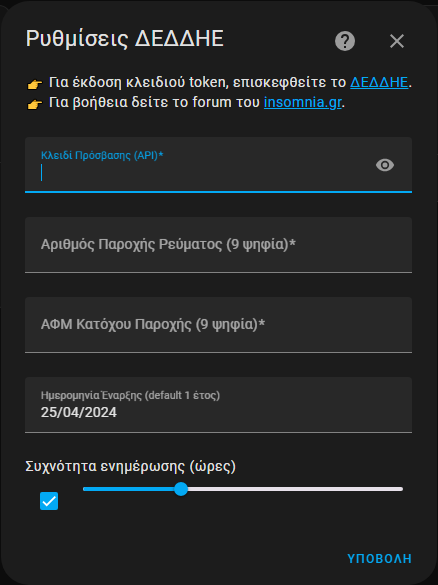Click the 25/04/2024 date value

click(79, 412)
